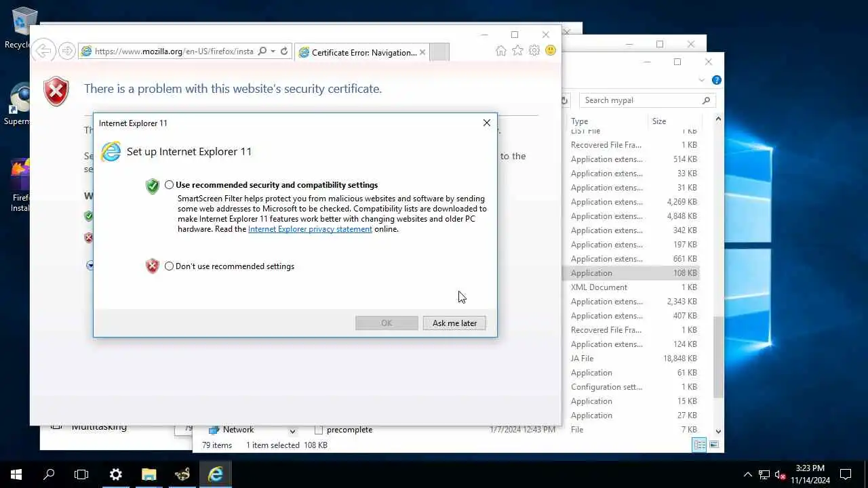868x488 pixels.
Task: Click the smiley feedback icon in IE
Action: [x=551, y=51]
